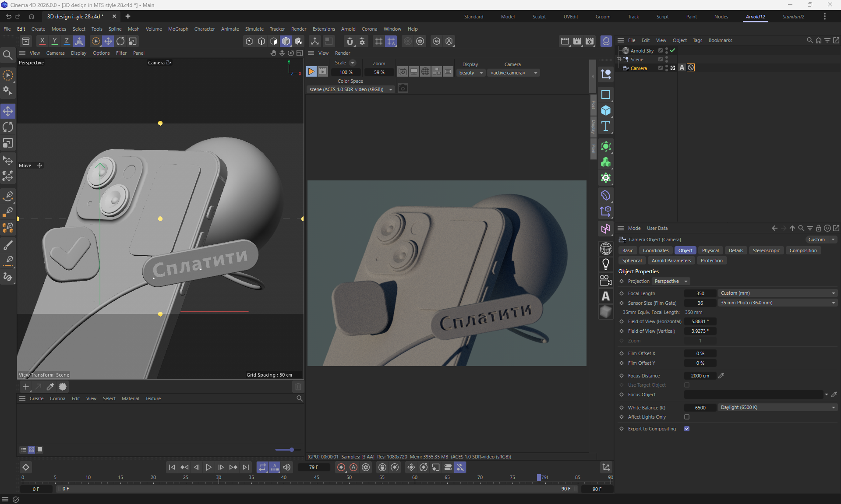The width and height of the screenshot is (841, 504).
Task: Click Create in the material manager
Action: pos(36,398)
